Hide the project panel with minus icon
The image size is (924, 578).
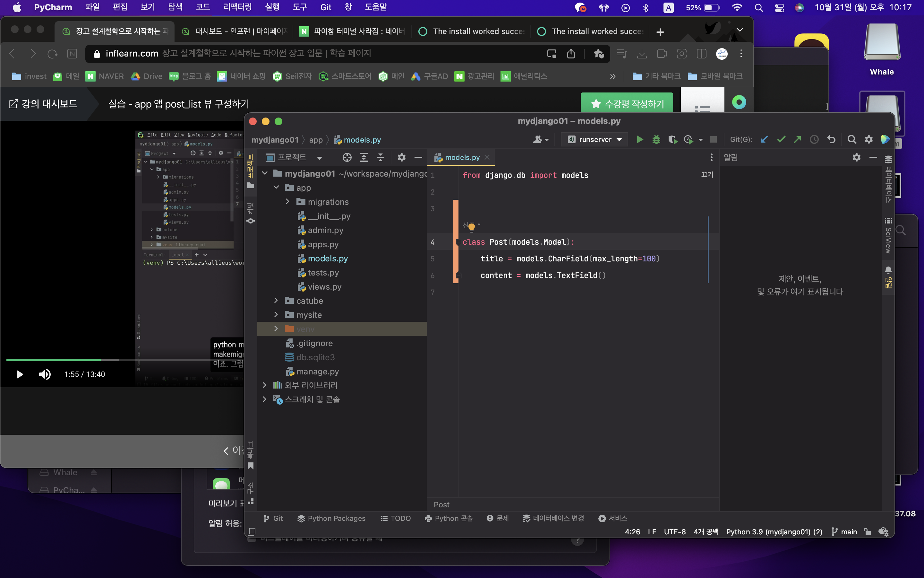click(418, 157)
